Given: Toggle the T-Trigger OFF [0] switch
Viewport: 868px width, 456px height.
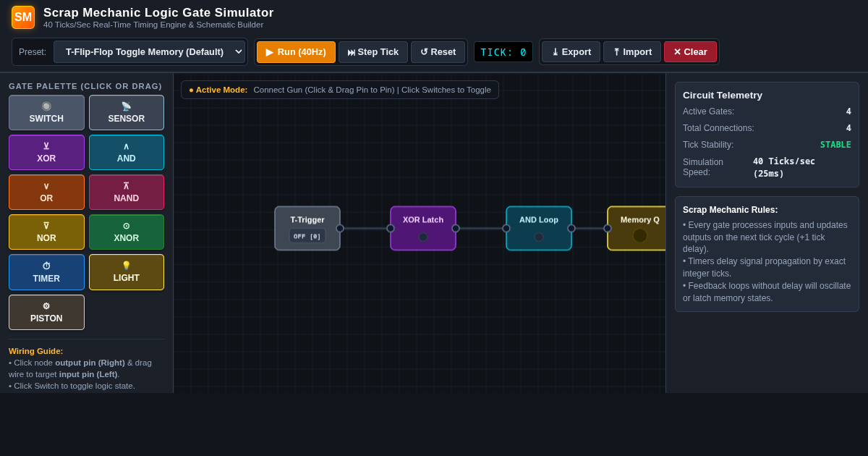Looking at the screenshot, I should [x=307, y=236].
